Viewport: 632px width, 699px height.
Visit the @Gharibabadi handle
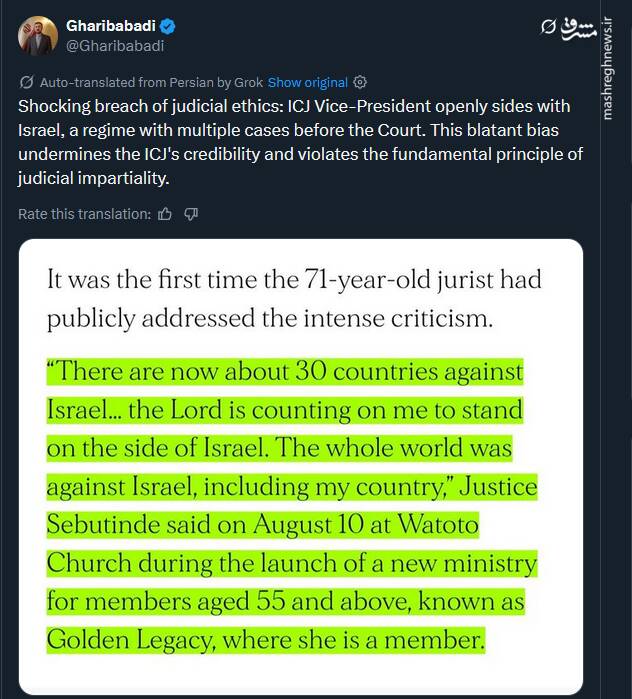(x=114, y=45)
